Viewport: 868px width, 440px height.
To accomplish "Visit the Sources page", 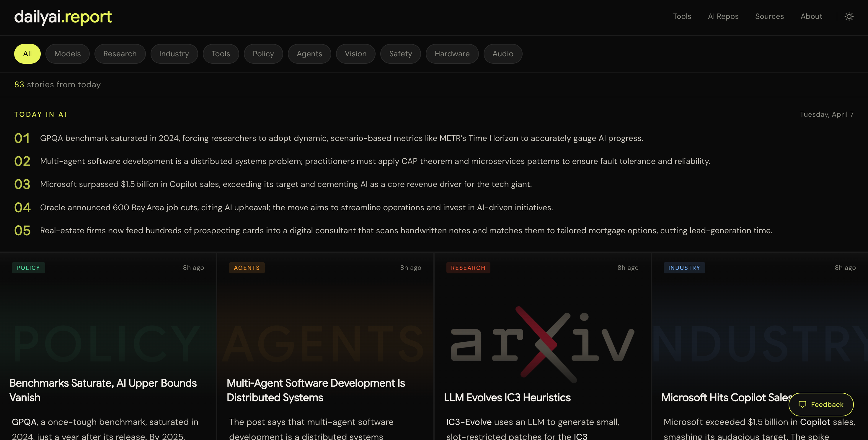I will tap(769, 16).
